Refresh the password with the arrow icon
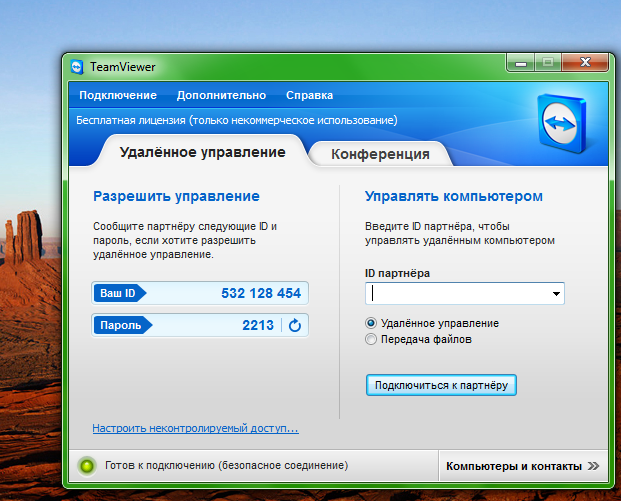 pos(294,325)
